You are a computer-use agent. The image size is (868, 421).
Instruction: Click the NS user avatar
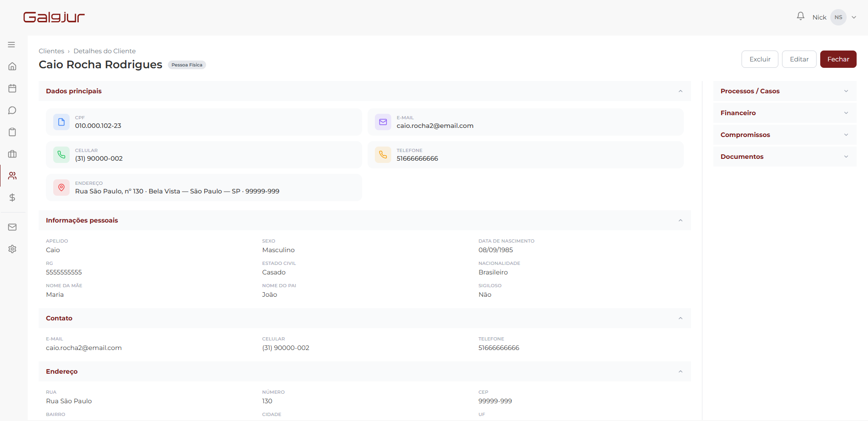(x=838, y=17)
